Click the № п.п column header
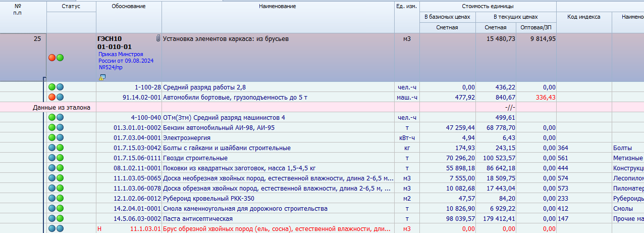This screenshot has width=644, height=233. 18,9
